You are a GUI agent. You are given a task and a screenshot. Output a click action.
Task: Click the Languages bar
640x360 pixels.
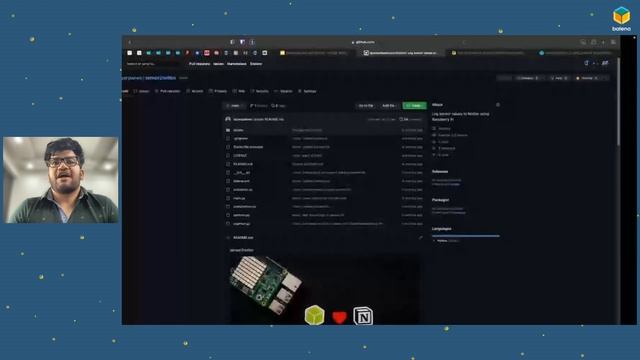coord(466,236)
